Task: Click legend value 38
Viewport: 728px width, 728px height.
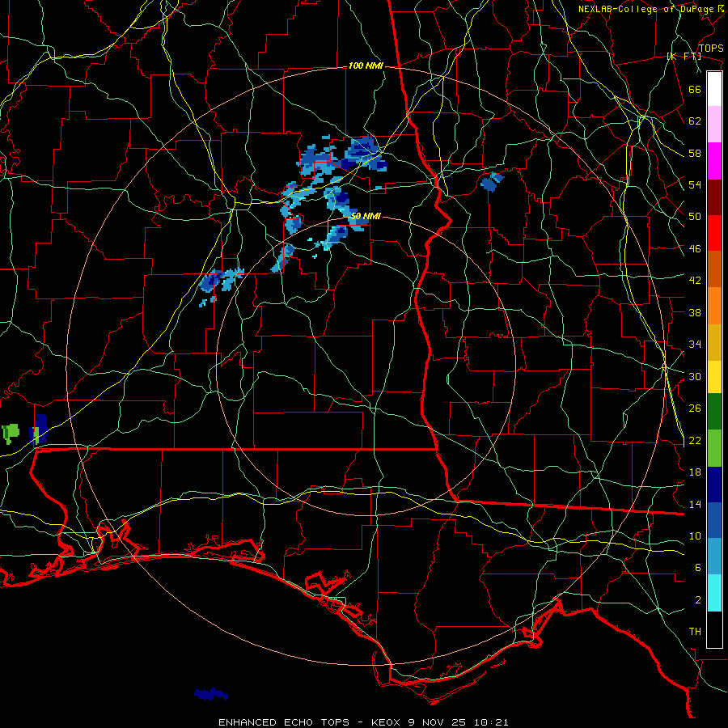Action: (x=695, y=312)
